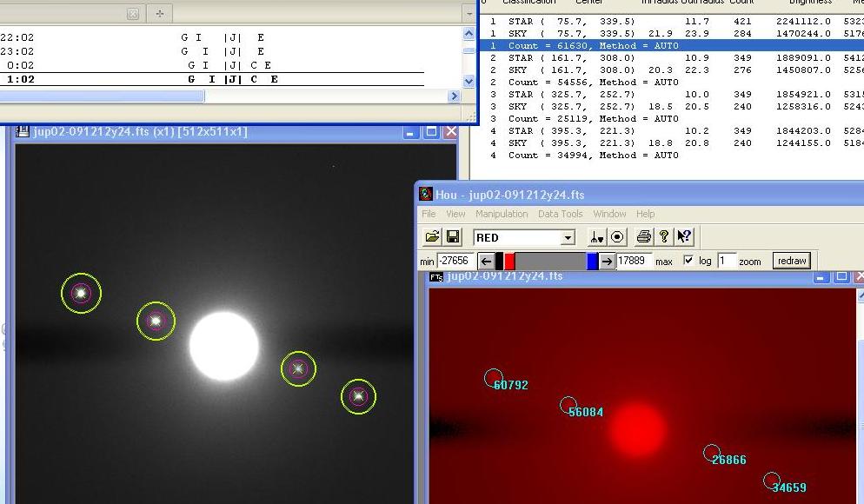
Task: Click the black marker on the display range bar
Action: [499, 261]
